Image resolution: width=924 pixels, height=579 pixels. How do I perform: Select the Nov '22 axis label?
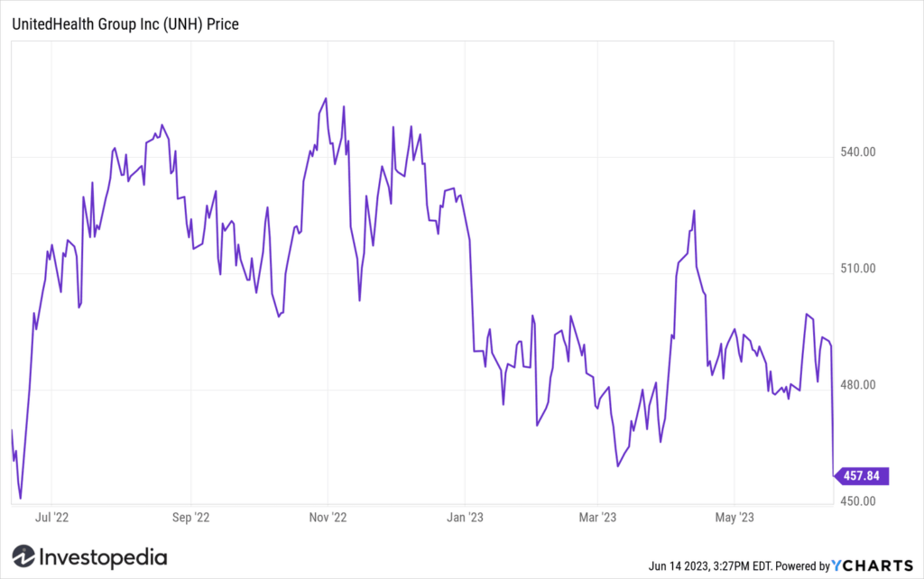328,518
